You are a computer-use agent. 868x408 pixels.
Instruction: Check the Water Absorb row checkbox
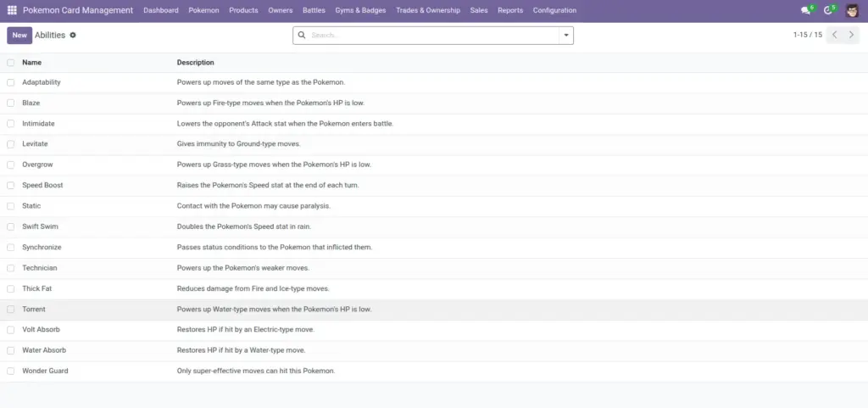[10, 350]
